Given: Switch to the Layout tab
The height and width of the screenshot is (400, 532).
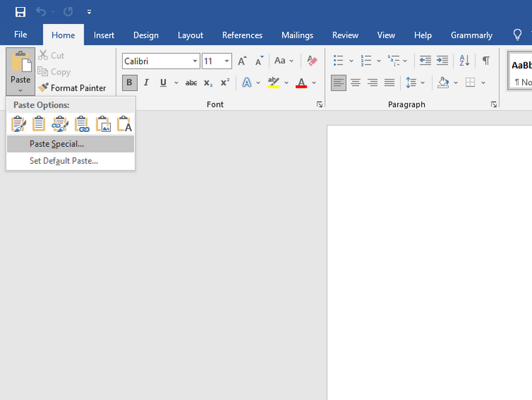Looking at the screenshot, I should (x=190, y=35).
